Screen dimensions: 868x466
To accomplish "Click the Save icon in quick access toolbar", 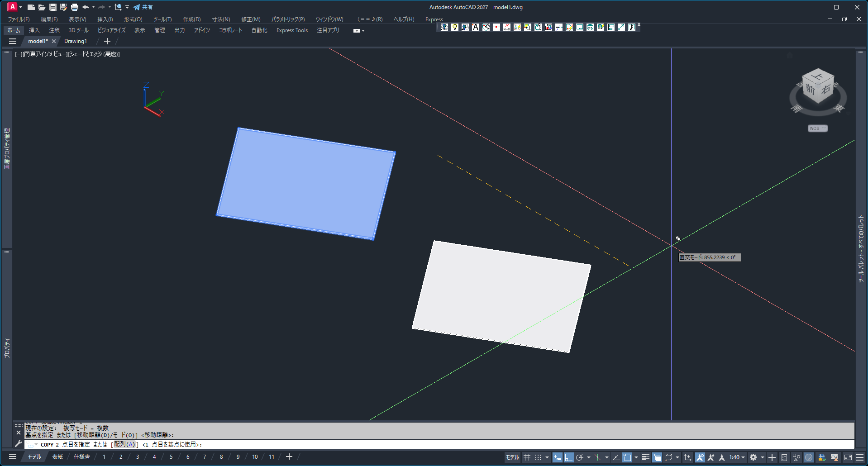I will [x=53, y=7].
